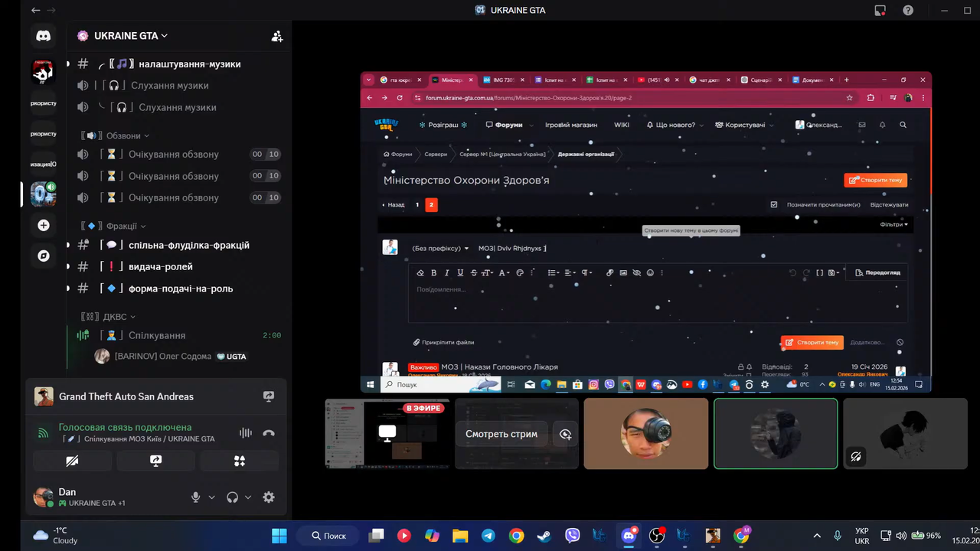Open the МОЗ | Накази Головного Лікаря thread link

[499, 367]
